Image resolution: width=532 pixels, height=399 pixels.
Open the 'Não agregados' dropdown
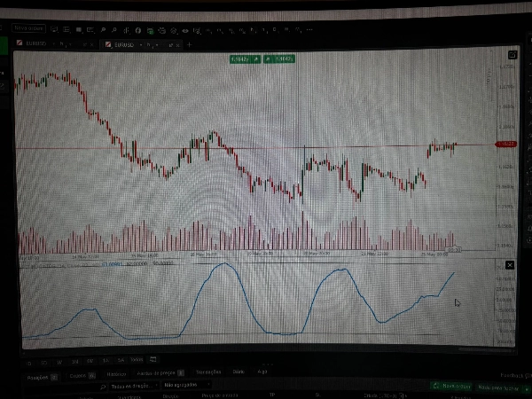186,385
